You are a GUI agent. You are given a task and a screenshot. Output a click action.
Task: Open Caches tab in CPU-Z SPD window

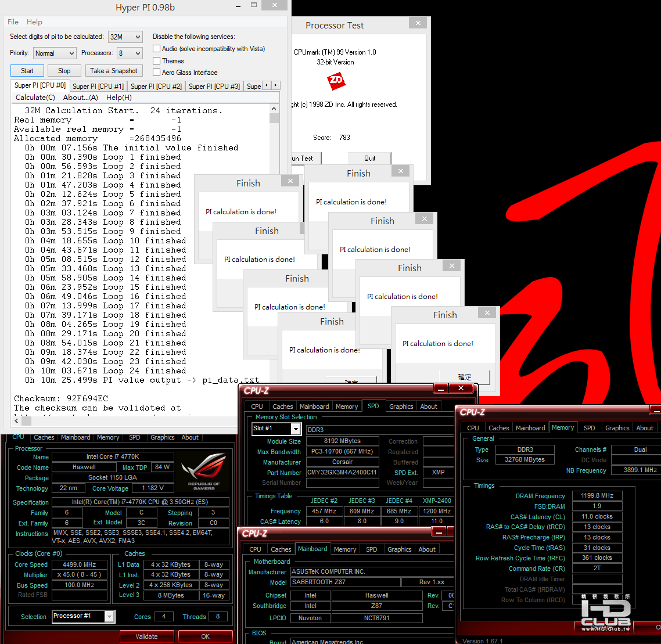click(x=282, y=406)
